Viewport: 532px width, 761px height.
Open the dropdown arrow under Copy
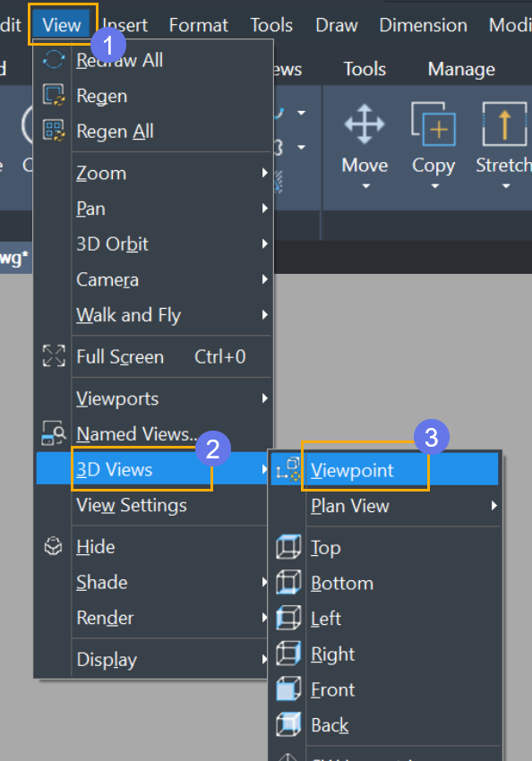pyautogui.click(x=435, y=186)
